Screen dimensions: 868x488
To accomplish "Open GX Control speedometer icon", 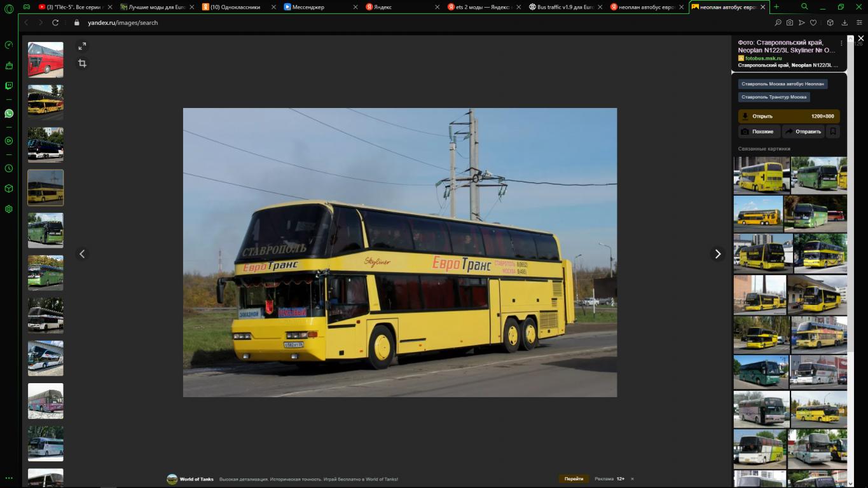I will [9, 45].
